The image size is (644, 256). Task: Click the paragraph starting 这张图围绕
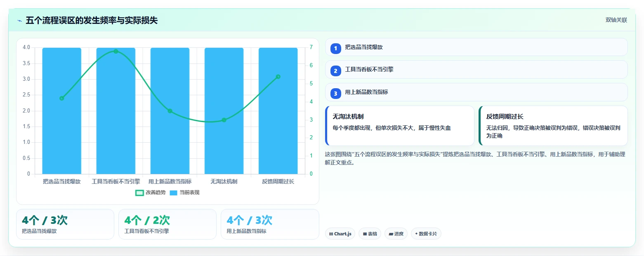(x=475, y=158)
